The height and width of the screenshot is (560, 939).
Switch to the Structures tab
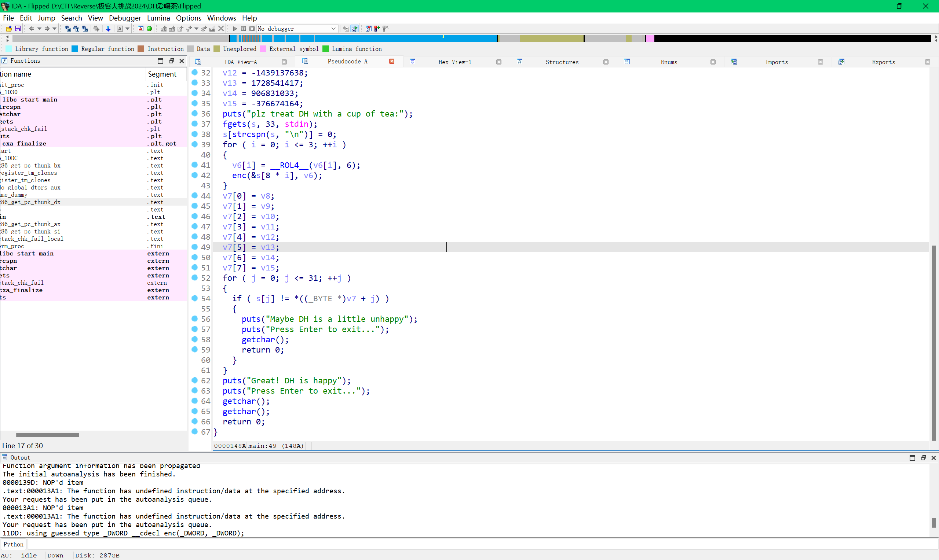(562, 62)
